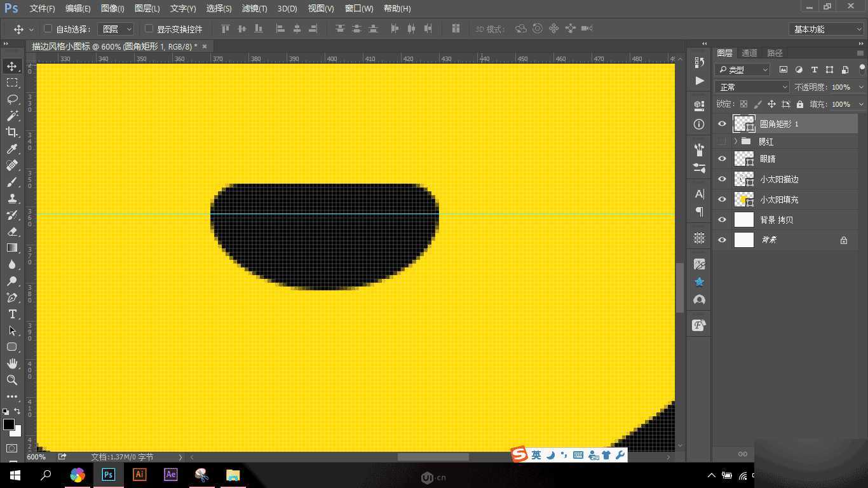
Task: Enable the 自动选择 checkbox
Action: (48, 29)
